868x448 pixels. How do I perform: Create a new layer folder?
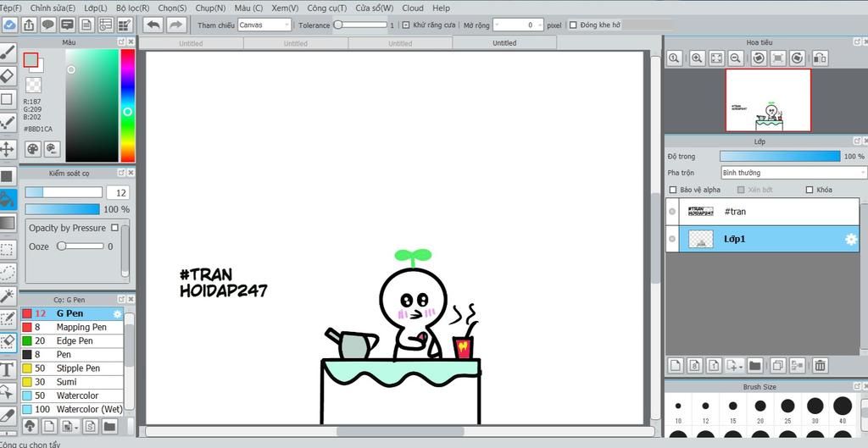(754, 365)
